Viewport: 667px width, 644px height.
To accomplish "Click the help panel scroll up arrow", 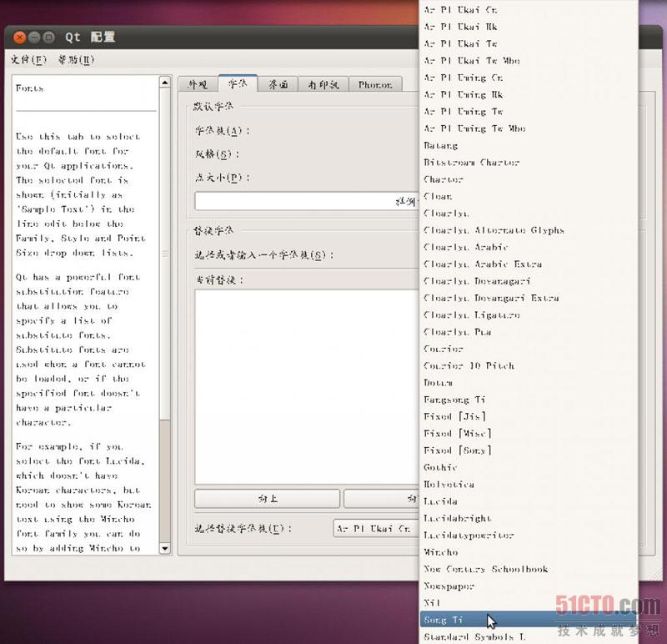I will [165, 82].
